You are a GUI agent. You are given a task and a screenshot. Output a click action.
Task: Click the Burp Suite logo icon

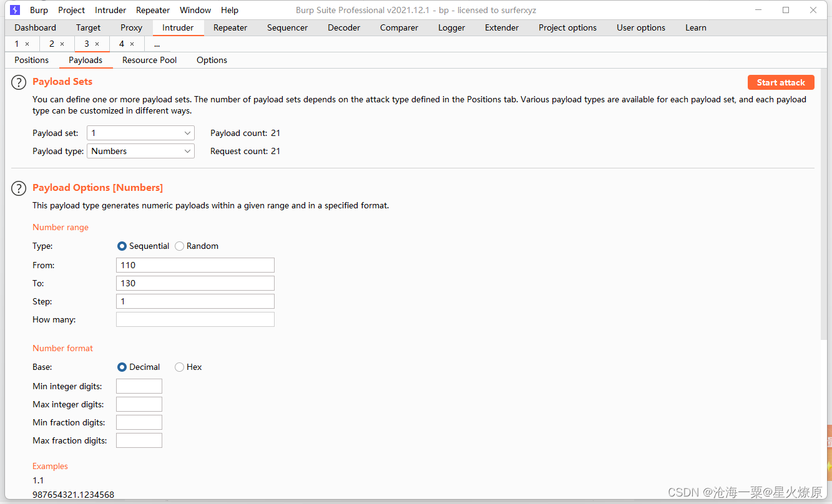click(16, 10)
